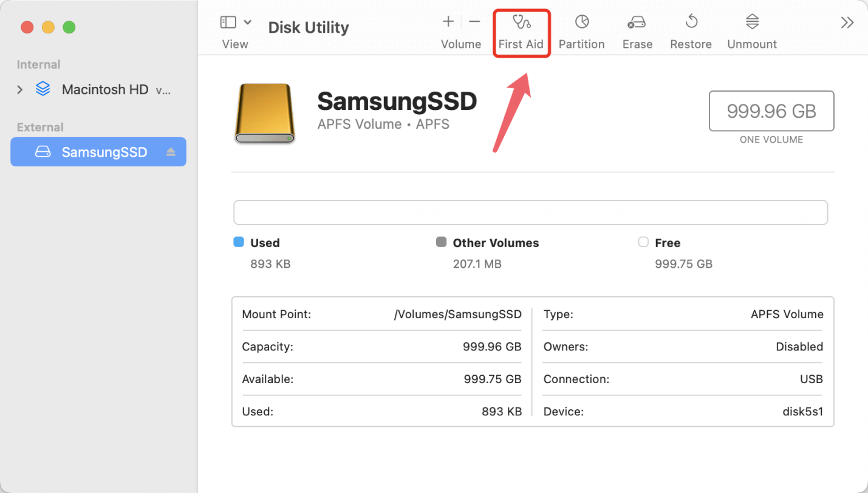Add a volume with the plus icon
This screenshot has width=868, height=493.
pyautogui.click(x=447, y=22)
